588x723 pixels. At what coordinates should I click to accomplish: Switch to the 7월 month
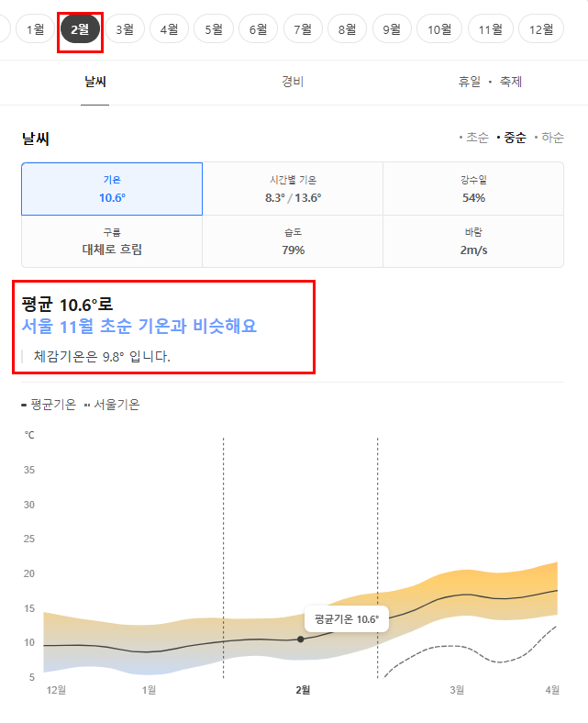point(303,29)
